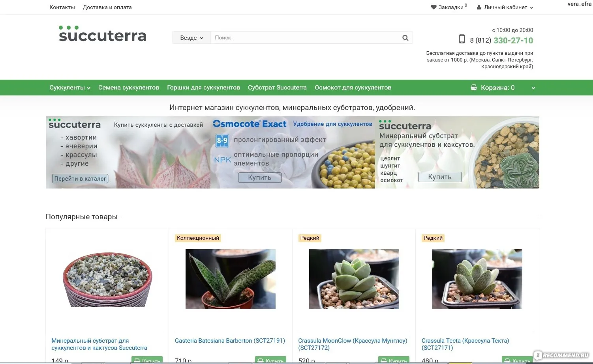Click Купить on Osmocote Exact banner
This screenshot has height=364, width=593.
[x=260, y=177]
